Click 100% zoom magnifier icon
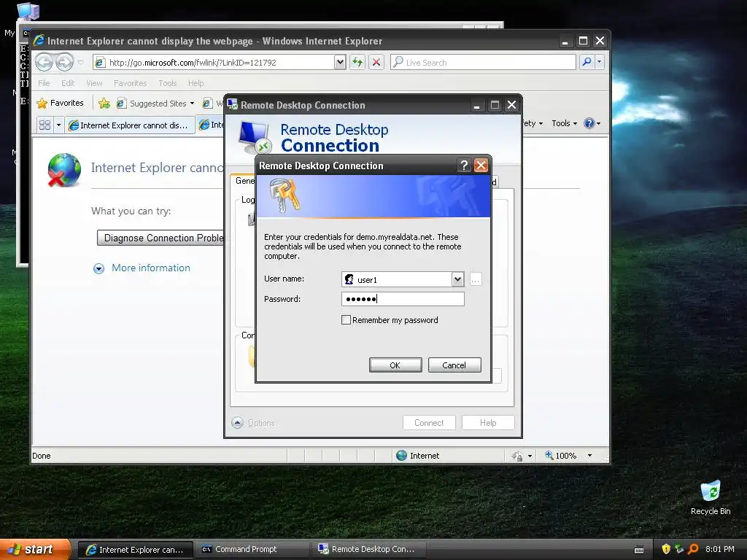Viewport: 747px width, 560px height. point(549,455)
